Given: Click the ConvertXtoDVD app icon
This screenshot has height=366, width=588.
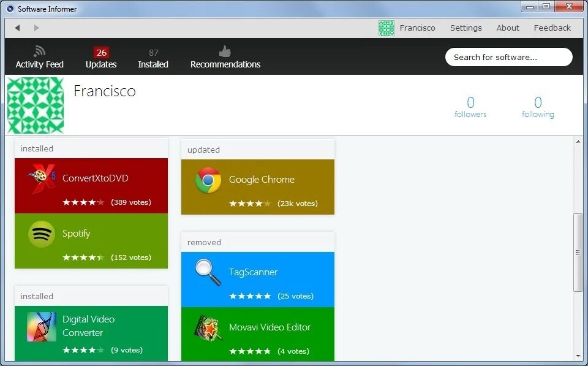Looking at the screenshot, I should coord(41,178).
